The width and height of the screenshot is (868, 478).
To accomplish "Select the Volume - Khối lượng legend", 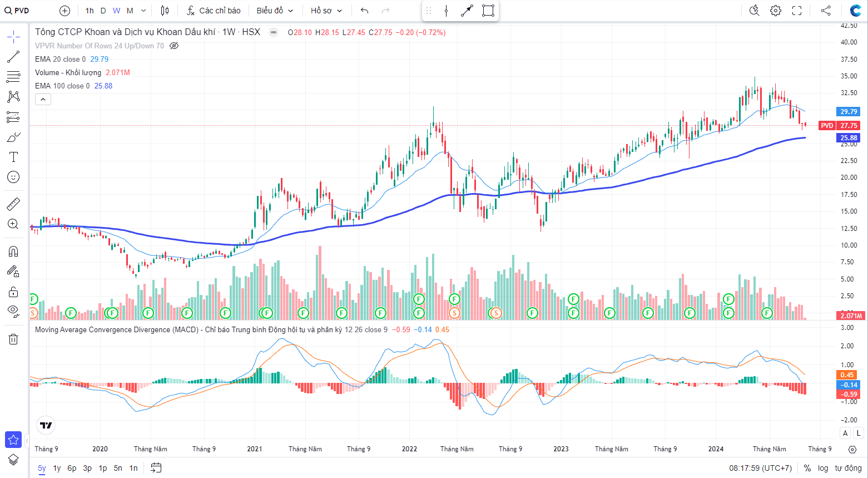I will [68, 72].
